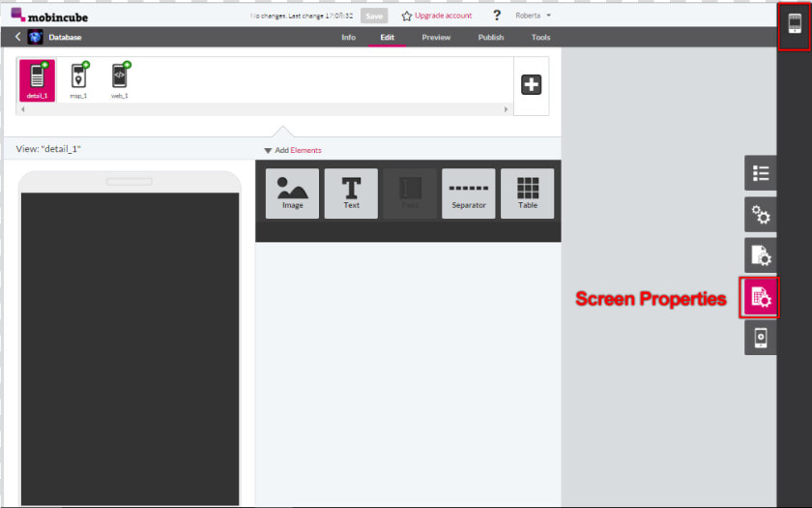This screenshot has width=812, height=508.
Task: Open the Preview tab
Action: 436,38
